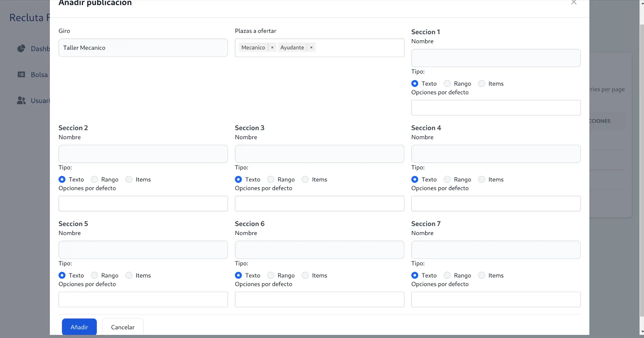Click Seccion 2 Opciones por defecto field
The image size is (644, 338).
point(143,204)
